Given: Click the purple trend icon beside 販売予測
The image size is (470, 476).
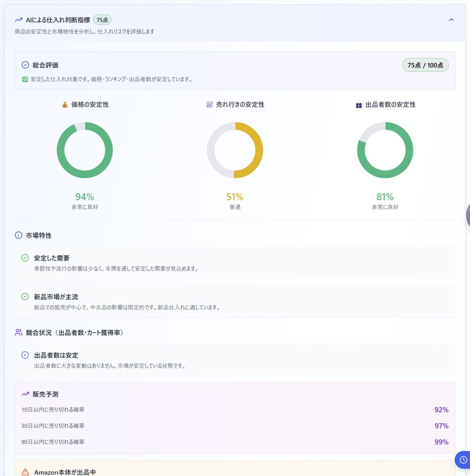Looking at the screenshot, I should tap(25, 394).
